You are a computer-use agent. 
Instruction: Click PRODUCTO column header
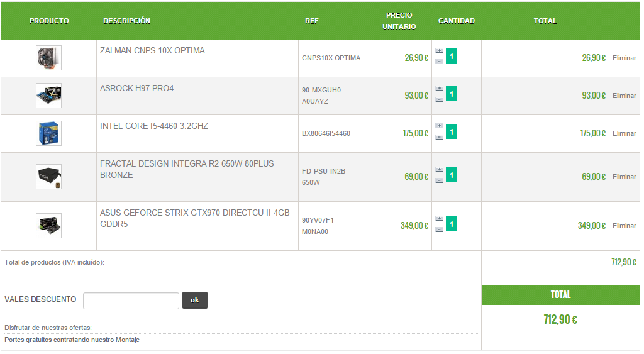click(x=49, y=21)
